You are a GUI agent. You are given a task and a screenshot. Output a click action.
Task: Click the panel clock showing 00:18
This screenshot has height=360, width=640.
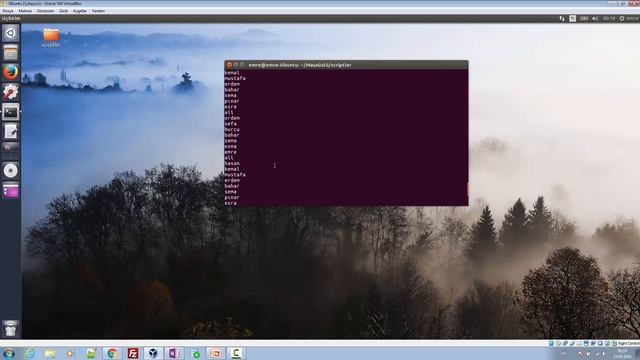coord(609,18)
